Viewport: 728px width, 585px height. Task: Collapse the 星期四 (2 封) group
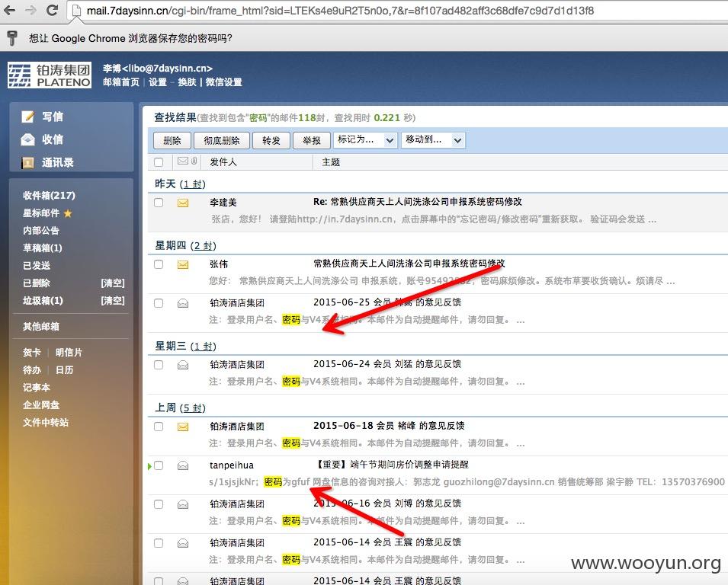click(x=186, y=245)
